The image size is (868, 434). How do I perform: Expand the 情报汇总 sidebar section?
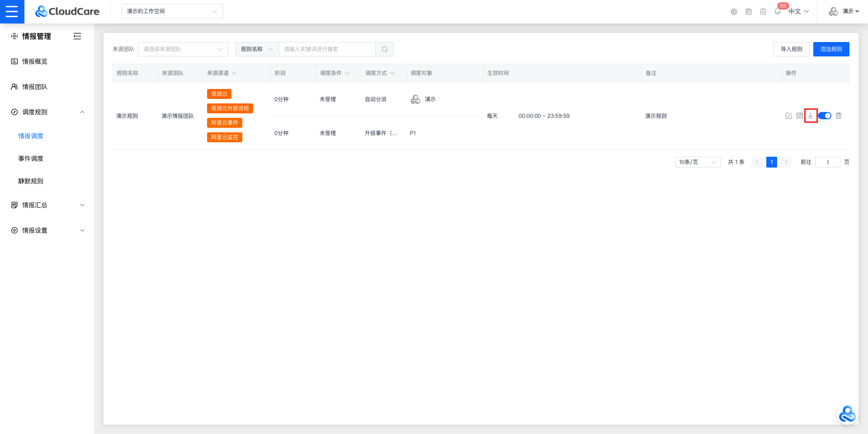pos(47,205)
